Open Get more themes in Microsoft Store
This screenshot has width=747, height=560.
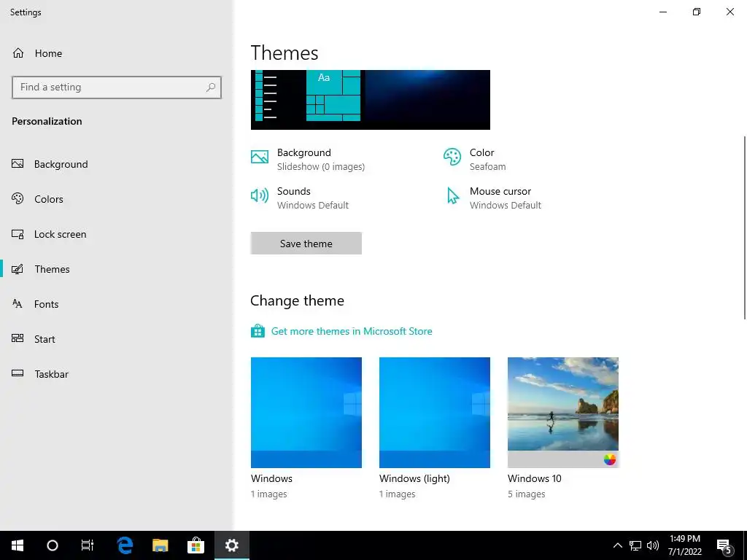352,332
